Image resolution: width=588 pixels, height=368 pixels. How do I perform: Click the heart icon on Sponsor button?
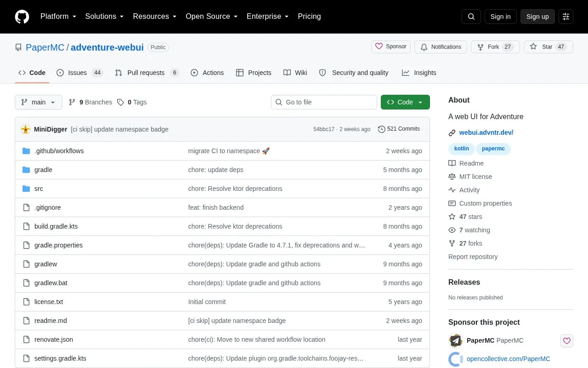coord(379,46)
